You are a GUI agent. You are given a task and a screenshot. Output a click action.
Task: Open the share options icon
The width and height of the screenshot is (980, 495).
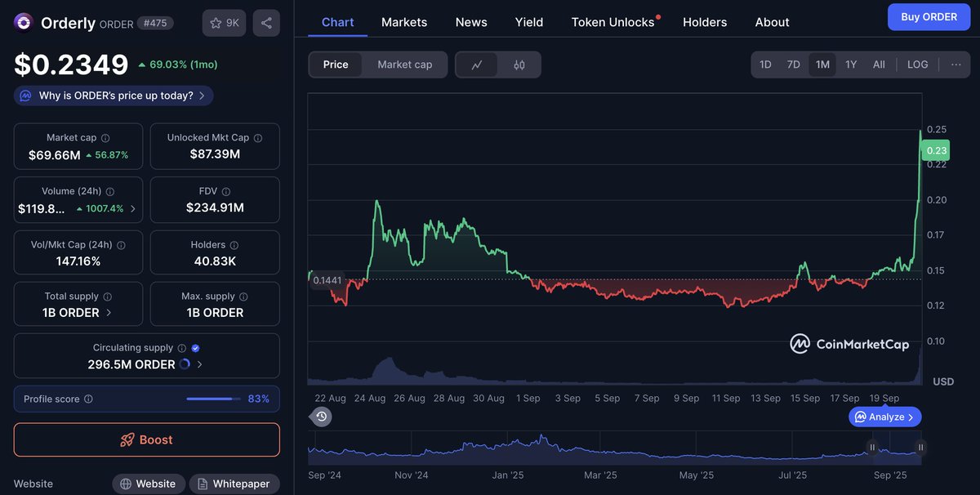(266, 23)
